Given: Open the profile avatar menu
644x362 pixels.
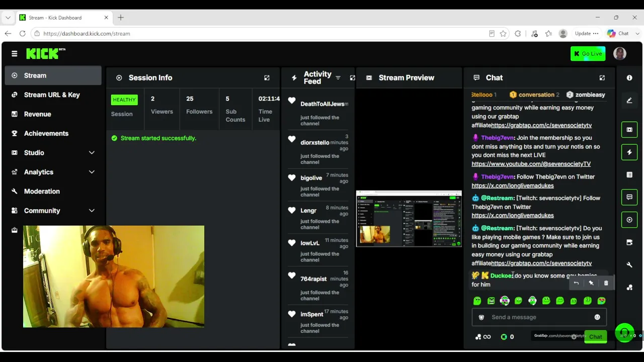Looking at the screenshot, I should point(620,53).
